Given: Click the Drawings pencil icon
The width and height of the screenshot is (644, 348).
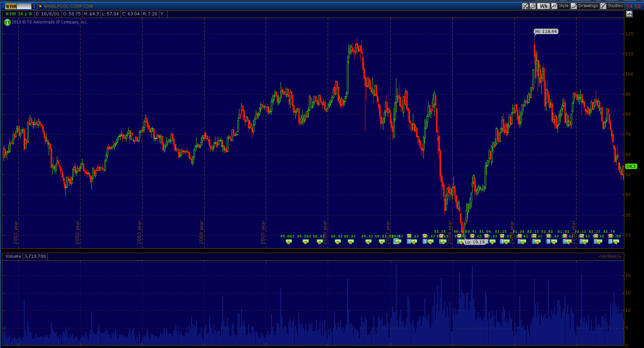Looking at the screenshot, I should [574, 6].
